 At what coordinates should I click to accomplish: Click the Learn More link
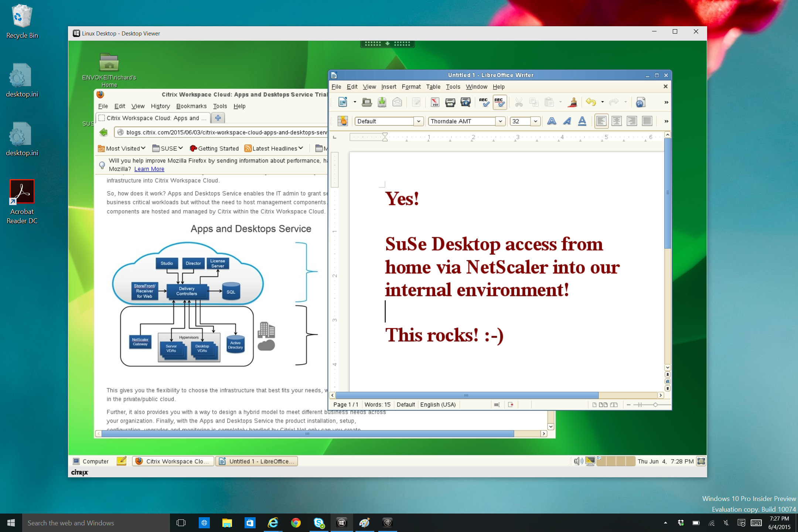(x=149, y=169)
